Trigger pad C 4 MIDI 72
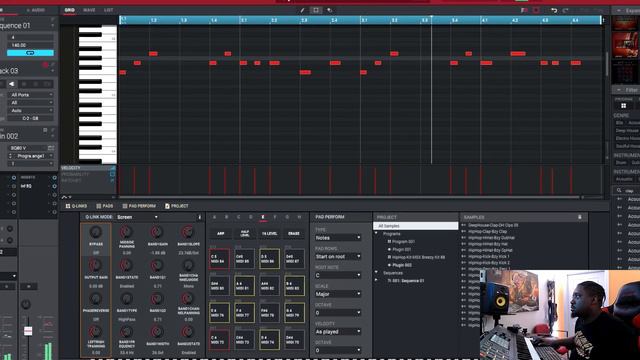This screenshot has width=640, height=360. pyautogui.click(x=219, y=340)
